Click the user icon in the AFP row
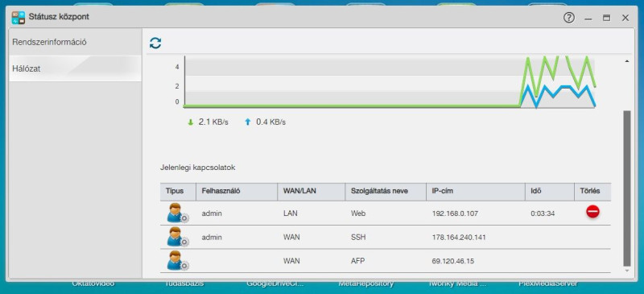This screenshot has width=644, height=294. 178,261
